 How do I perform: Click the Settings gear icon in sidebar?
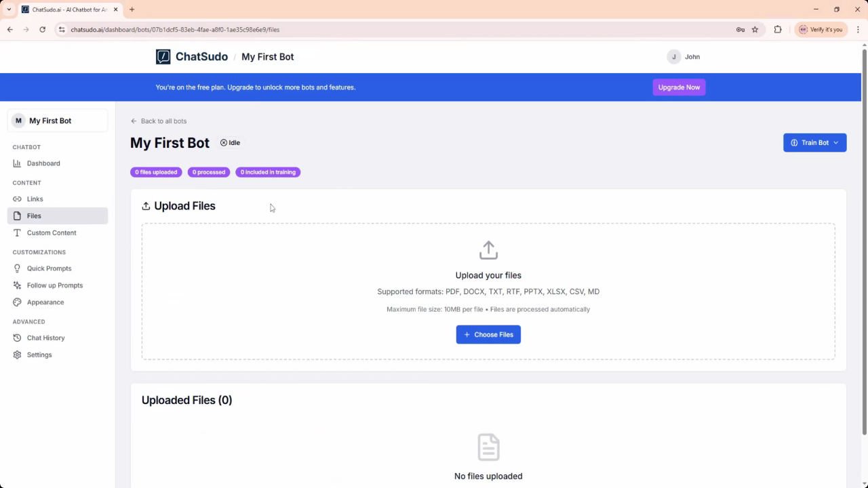tap(17, 354)
